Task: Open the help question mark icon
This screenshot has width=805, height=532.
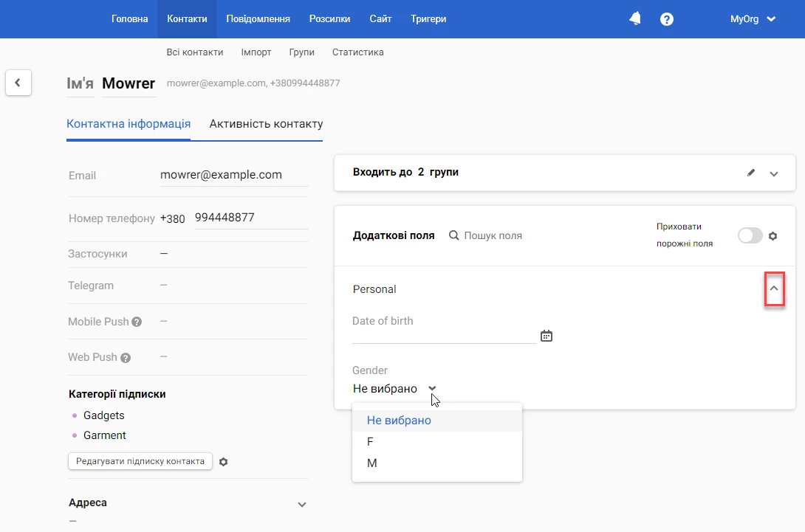Action: 666,19
